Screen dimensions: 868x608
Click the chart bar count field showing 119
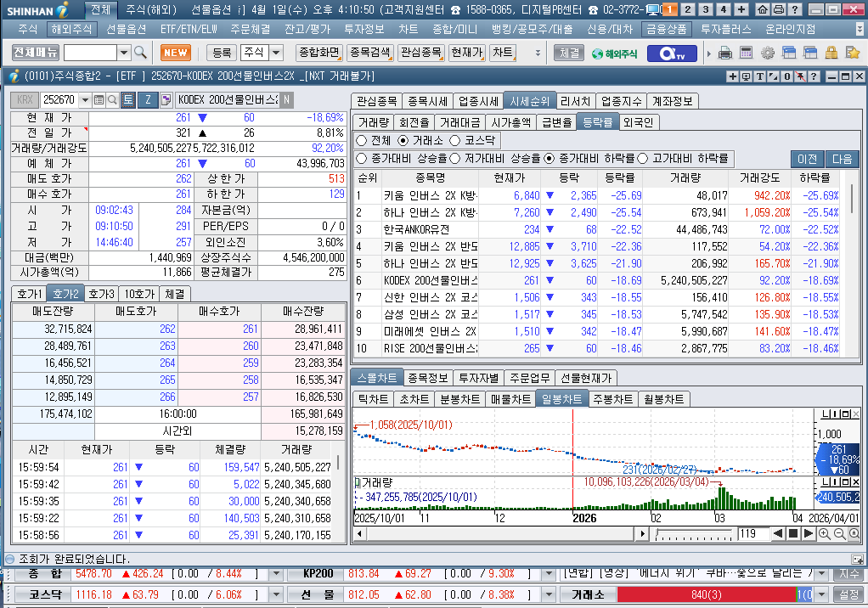tap(752, 534)
